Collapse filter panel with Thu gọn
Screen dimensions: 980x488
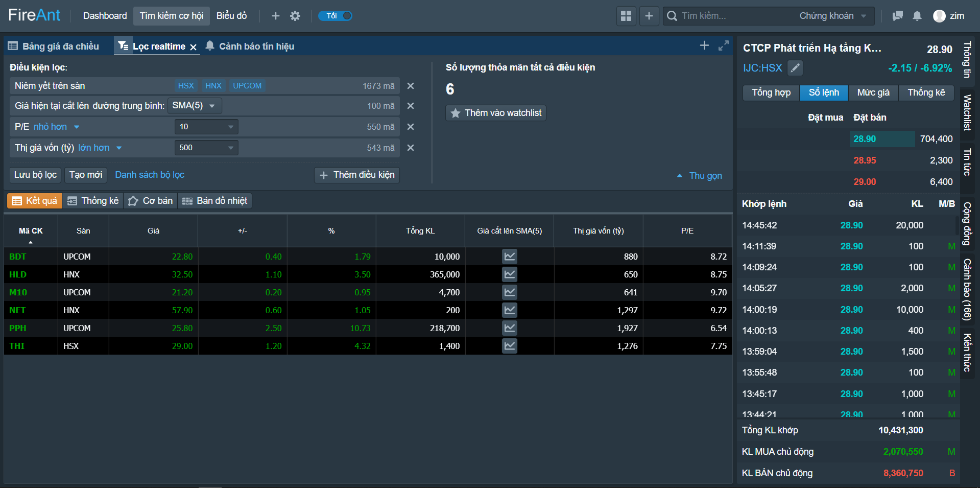click(700, 176)
